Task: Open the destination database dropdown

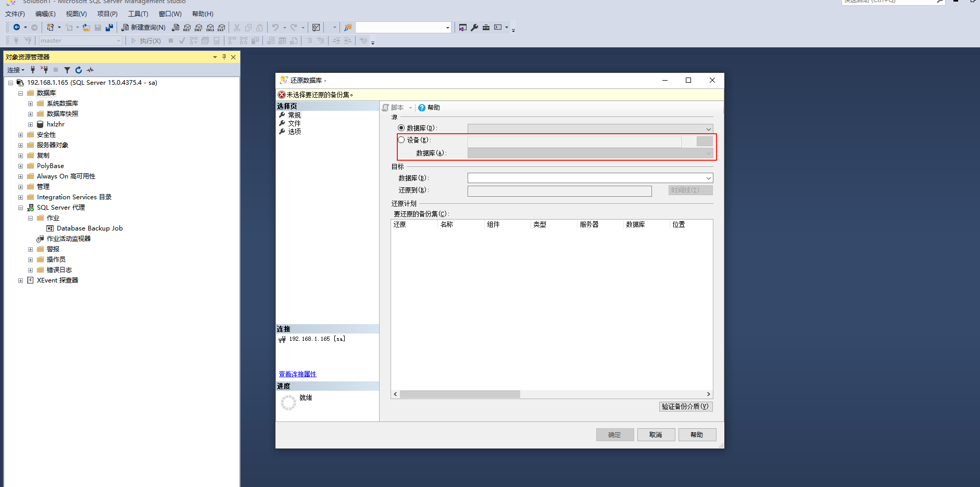Action: point(708,178)
